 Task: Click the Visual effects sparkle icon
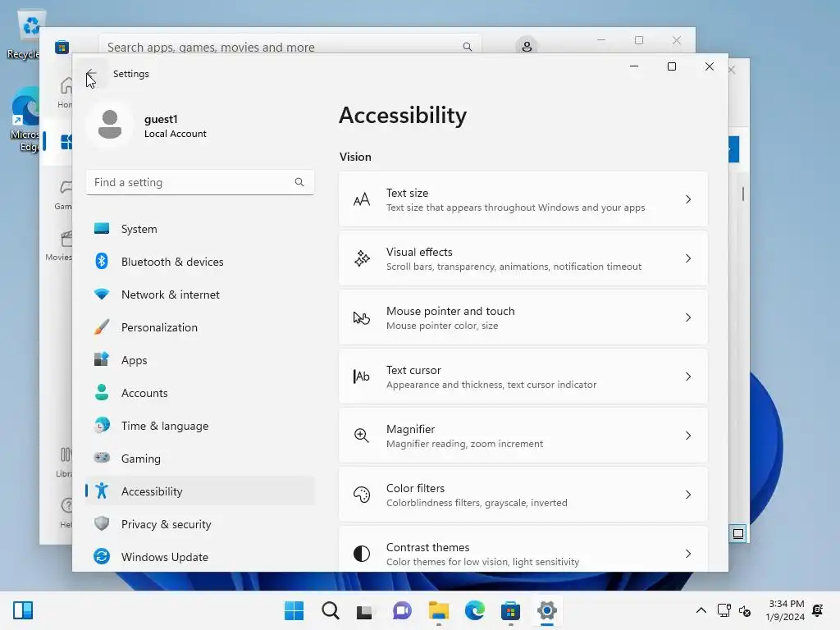click(362, 258)
